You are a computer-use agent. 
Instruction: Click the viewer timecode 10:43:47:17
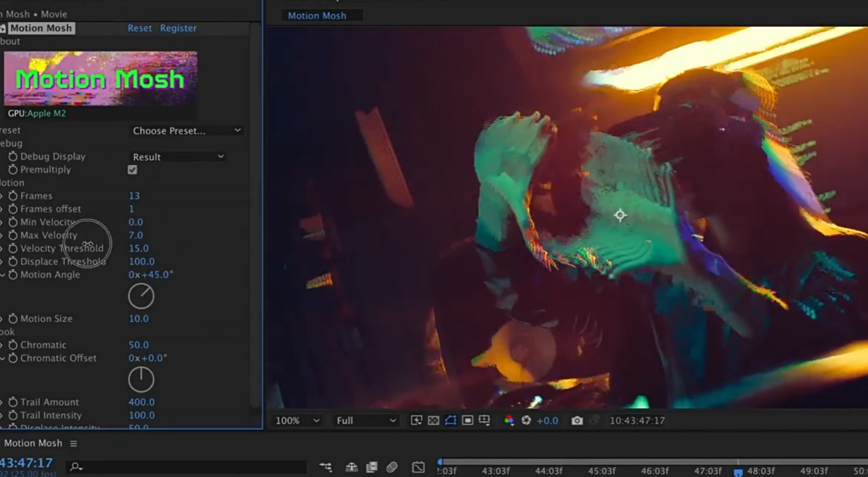pos(637,421)
